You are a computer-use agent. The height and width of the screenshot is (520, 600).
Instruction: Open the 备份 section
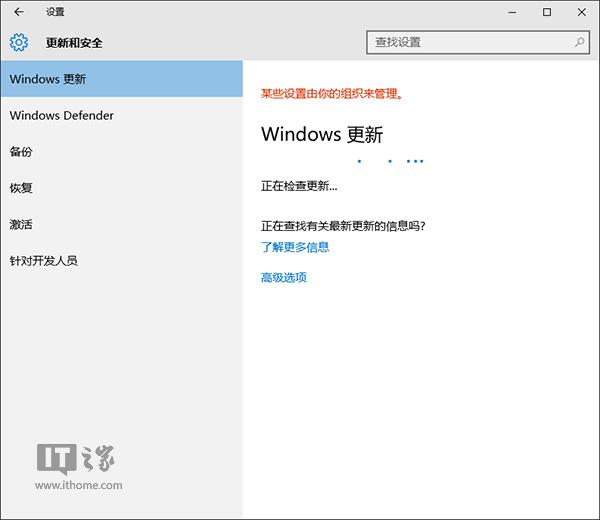(x=122, y=152)
